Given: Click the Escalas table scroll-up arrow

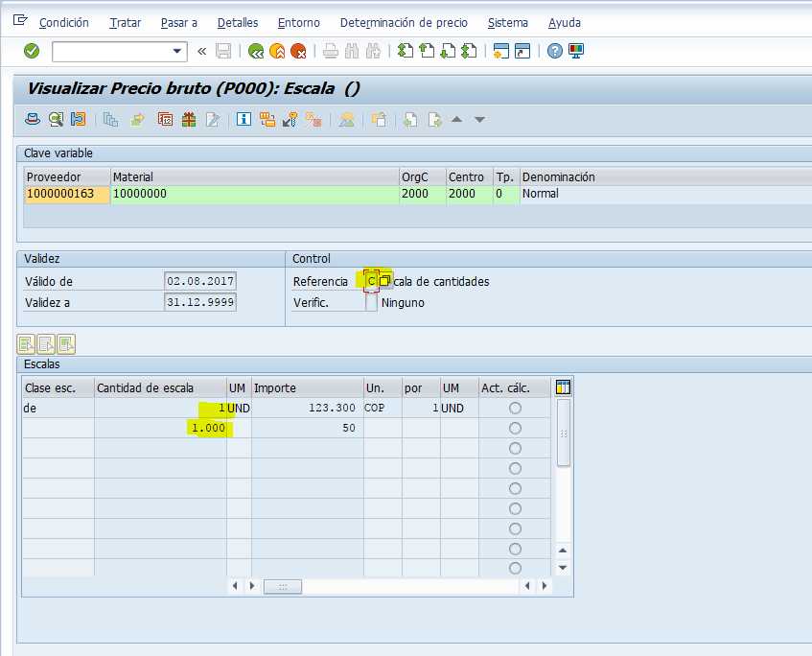Looking at the screenshot, I should (563, 551).
